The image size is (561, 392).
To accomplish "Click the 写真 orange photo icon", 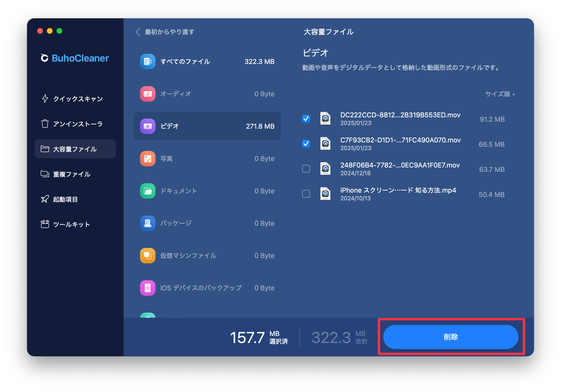I will [x=147, y=159].
